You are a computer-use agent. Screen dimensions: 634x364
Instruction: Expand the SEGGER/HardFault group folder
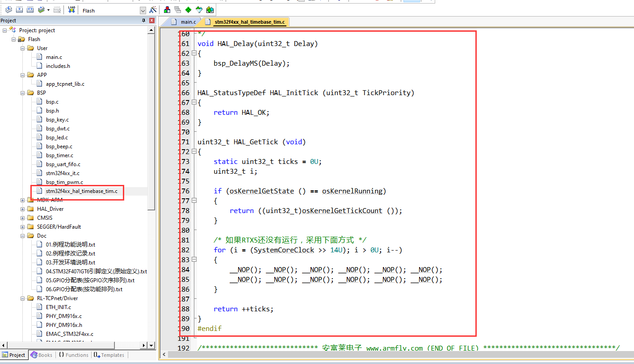(23, 227)
